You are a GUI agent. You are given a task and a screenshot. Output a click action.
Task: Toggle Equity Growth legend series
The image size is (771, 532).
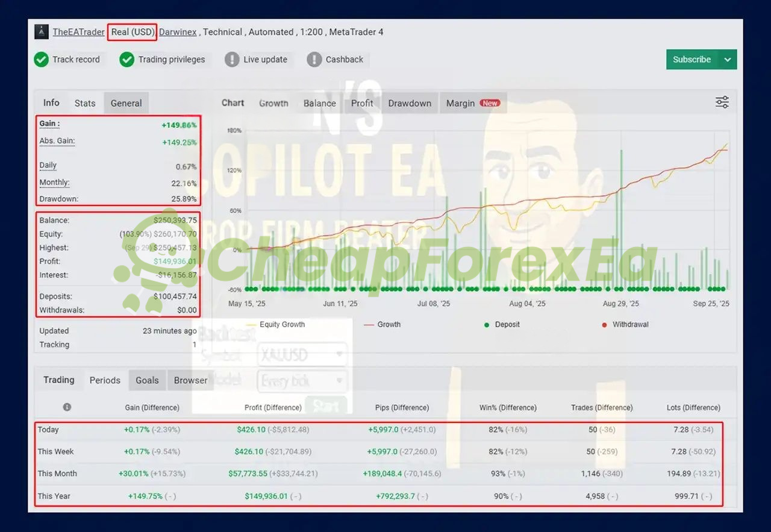[x=276, y=324]
